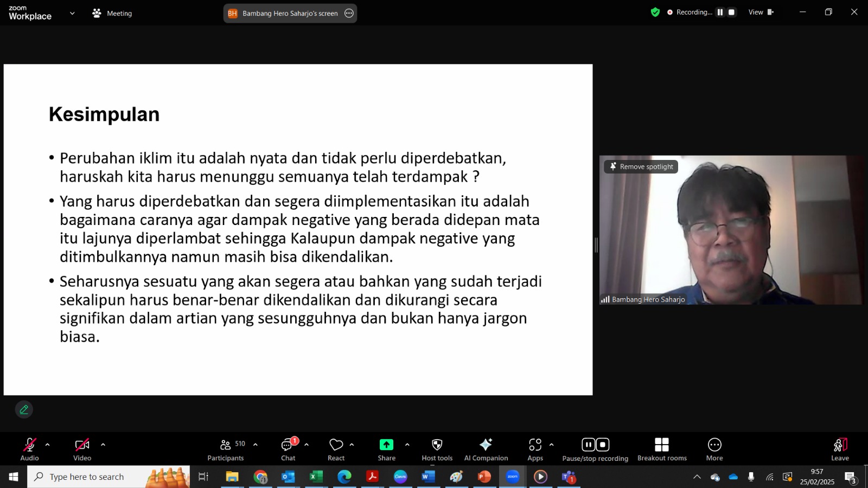Expand Zoom Workplace dropdown chevron
This screenshot has height=488, width=868.
click(72, 14)
